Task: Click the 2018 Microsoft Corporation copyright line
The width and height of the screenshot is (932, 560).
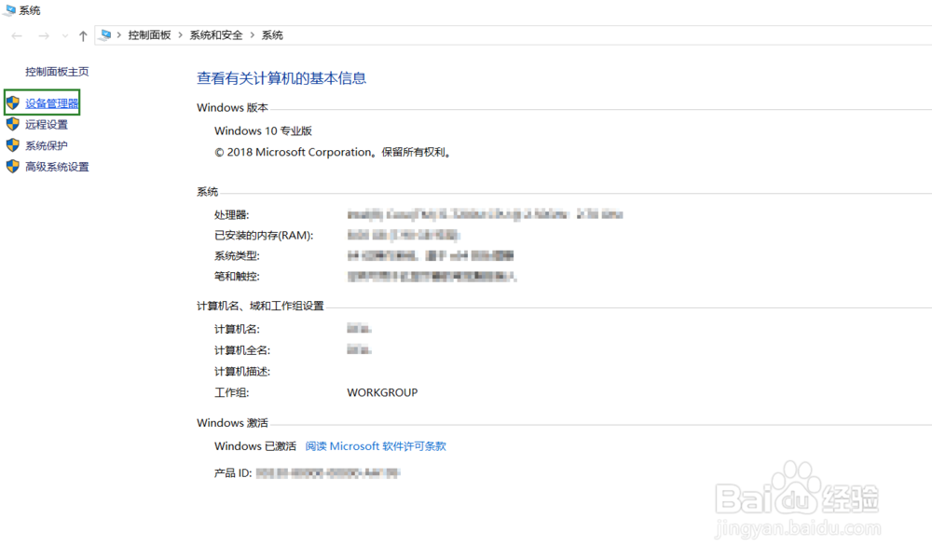Action: (x=334, y=152)
